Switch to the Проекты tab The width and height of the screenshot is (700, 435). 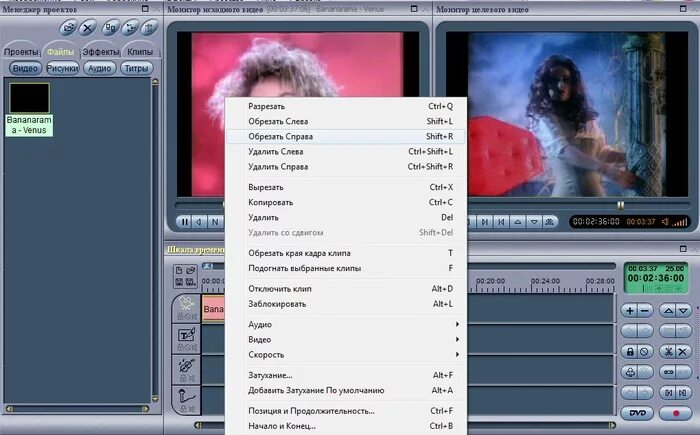[x=21, y=52]
